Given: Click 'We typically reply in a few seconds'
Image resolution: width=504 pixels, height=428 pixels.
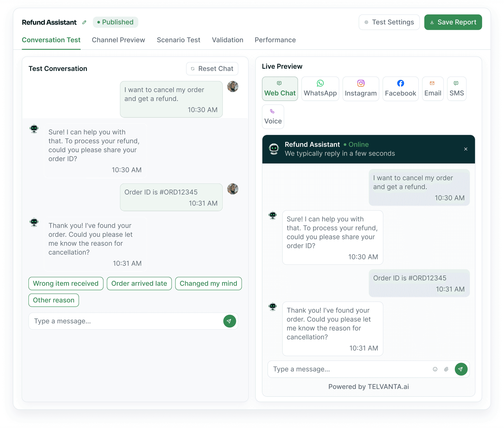Looking at the screenshot, I should pos(340,154).
